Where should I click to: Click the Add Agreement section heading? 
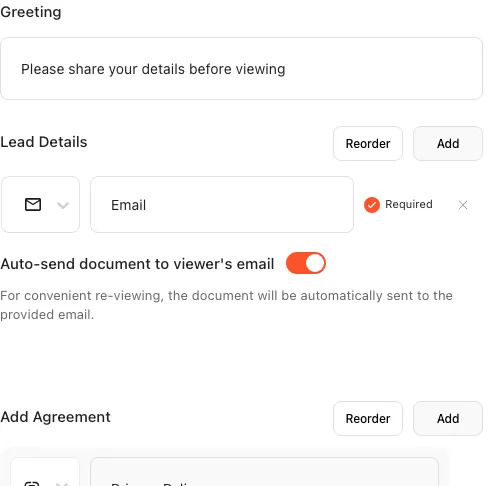click(x=55, y=417)
